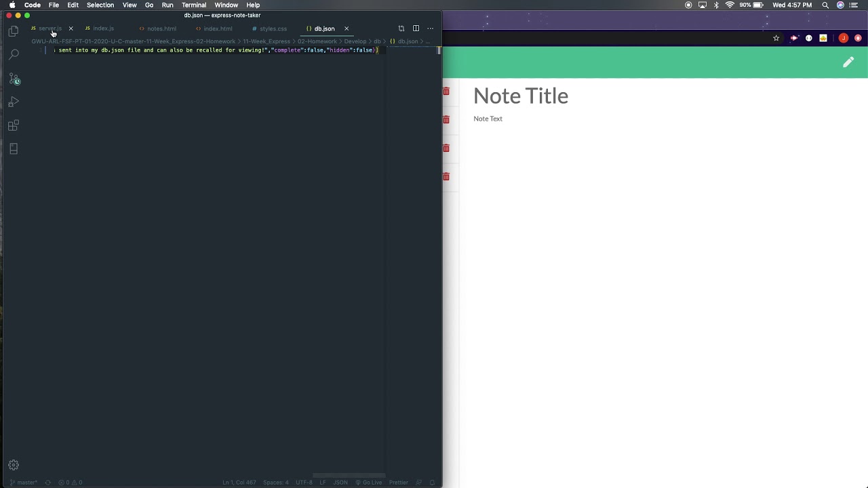Split the editor to the right
Screen dimensions: 868x488
[416, 28]
